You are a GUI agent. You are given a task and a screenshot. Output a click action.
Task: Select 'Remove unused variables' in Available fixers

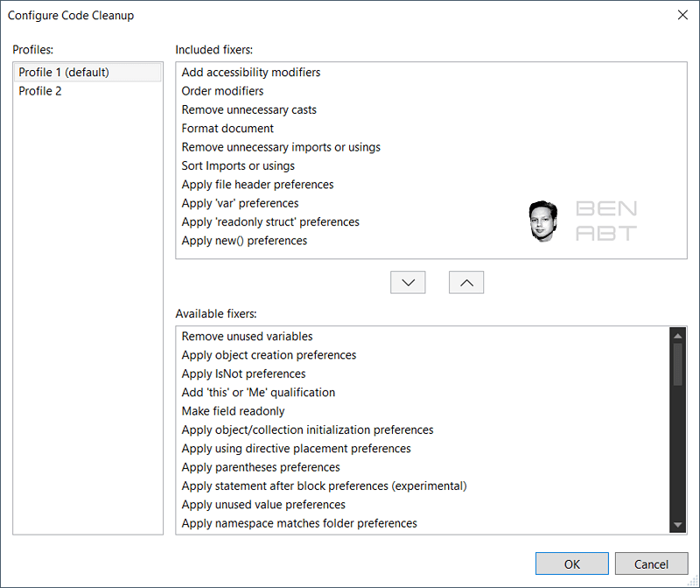point(245,336)
